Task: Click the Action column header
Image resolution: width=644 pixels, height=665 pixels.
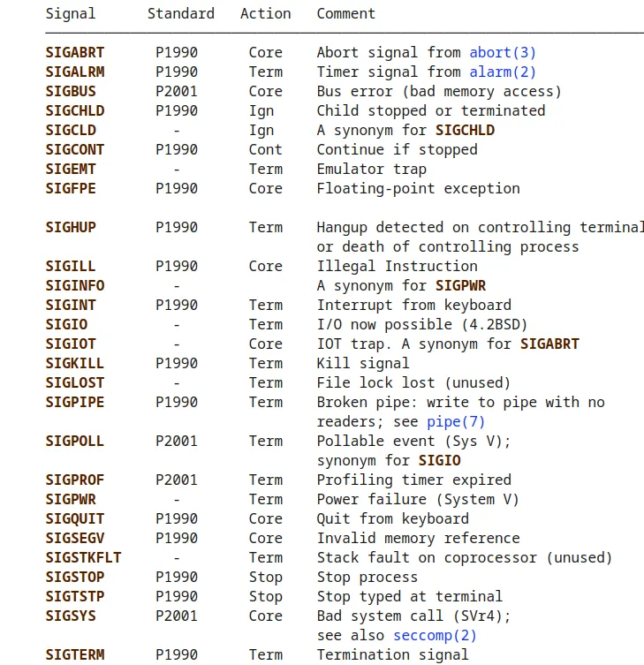Action: (x=266, y=13)
